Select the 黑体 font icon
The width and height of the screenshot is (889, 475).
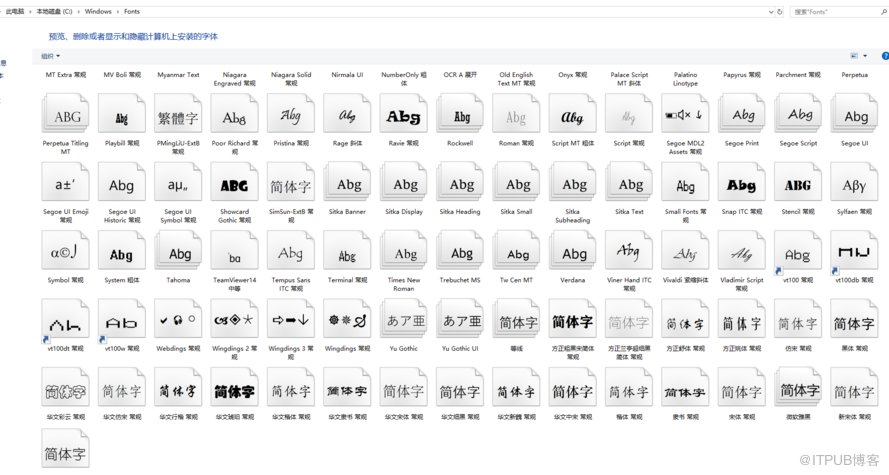(854, 321)
